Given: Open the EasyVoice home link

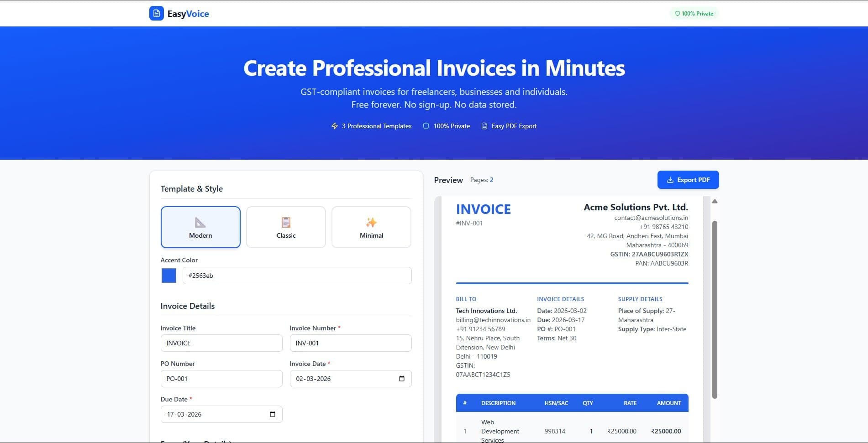Looking at the screenshot, I should 179,13.
